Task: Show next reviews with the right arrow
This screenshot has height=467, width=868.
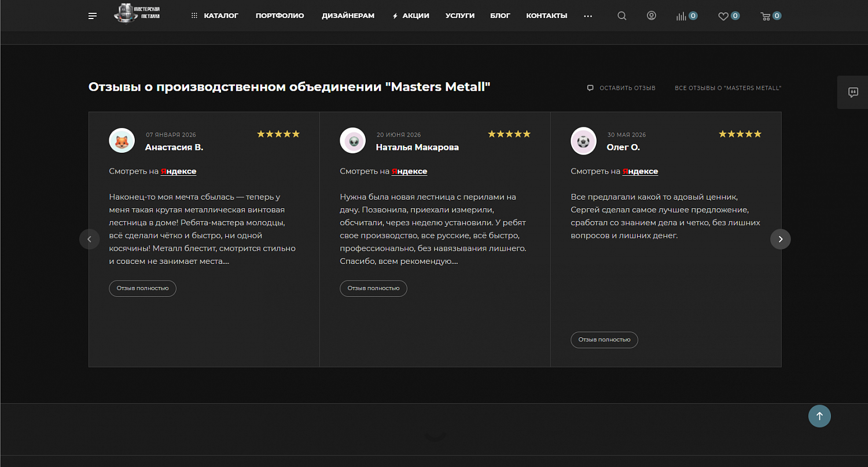Action: [x=781, y=239]
